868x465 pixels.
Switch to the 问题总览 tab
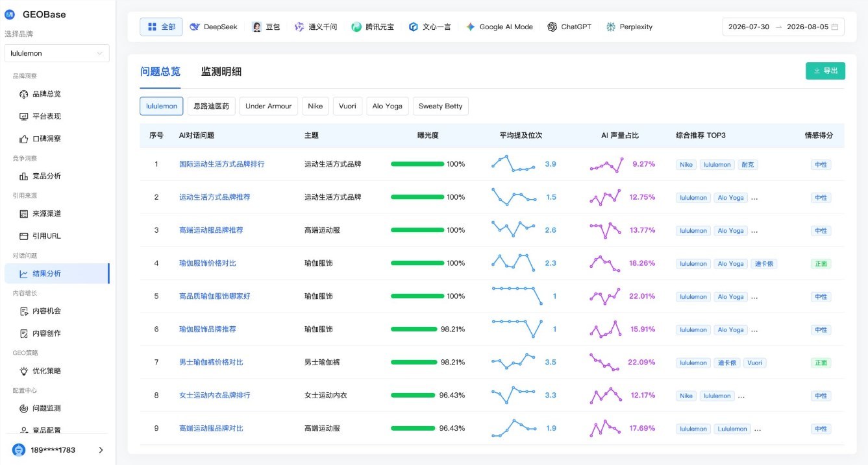pos(160,72)
